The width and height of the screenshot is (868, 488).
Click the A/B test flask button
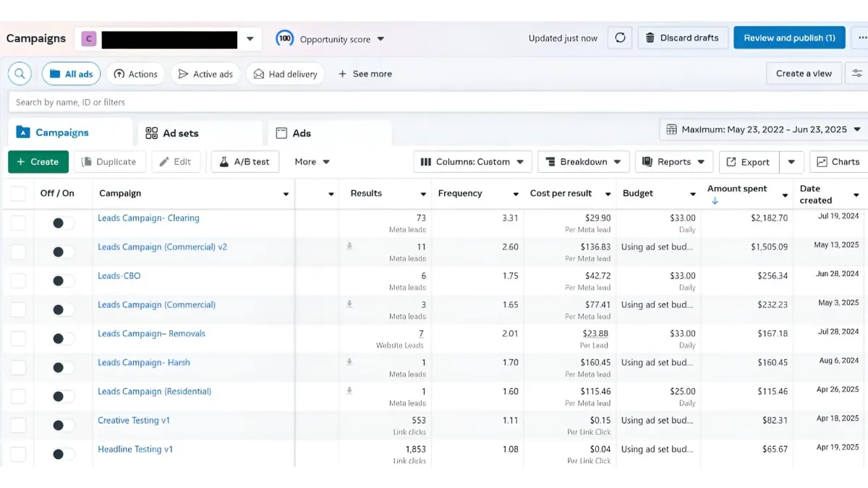tap(244, 162)
